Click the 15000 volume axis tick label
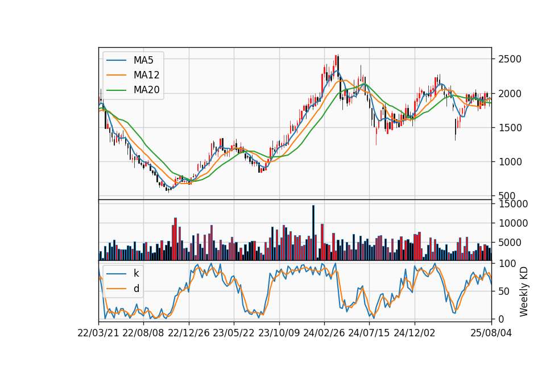This screenshot has height=392, width=546. point(513,204)
